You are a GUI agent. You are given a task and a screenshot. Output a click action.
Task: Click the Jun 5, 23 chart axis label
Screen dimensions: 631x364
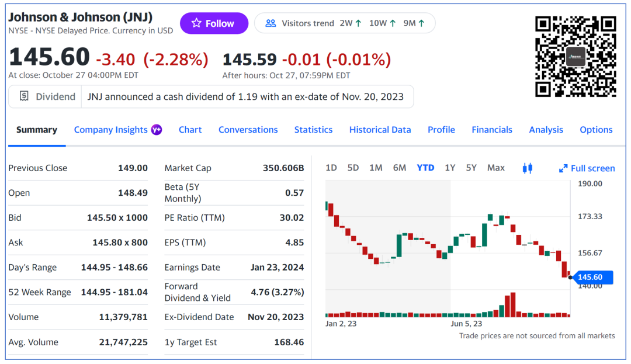pyautogui.click(x=466, y=324)
